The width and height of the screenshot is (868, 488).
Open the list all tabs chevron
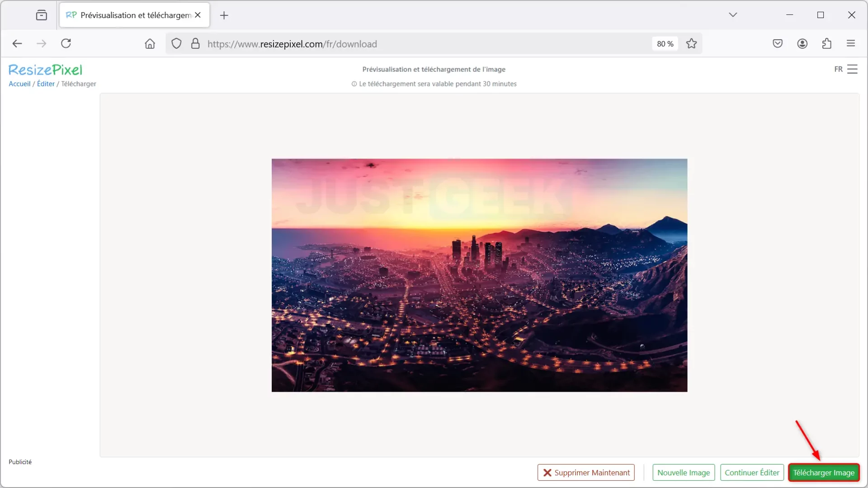click(733, 15)
